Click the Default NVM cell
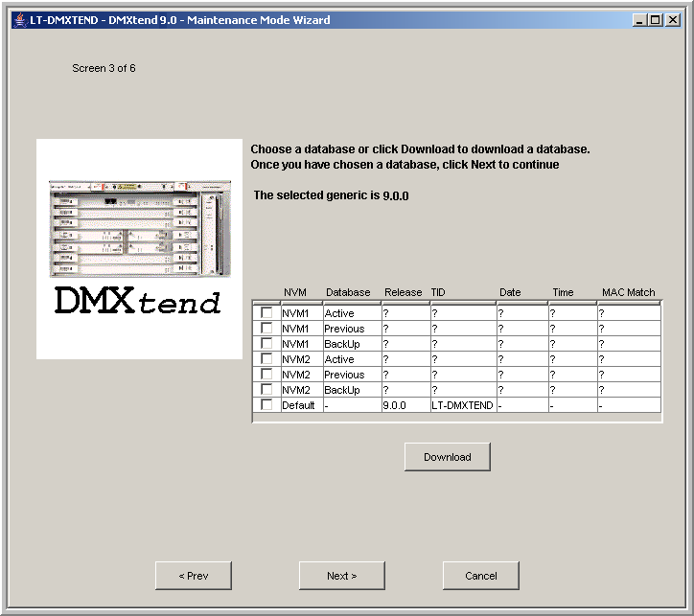Image resolution: width=694 pixels, height=616 pixels. coord(302,405)
